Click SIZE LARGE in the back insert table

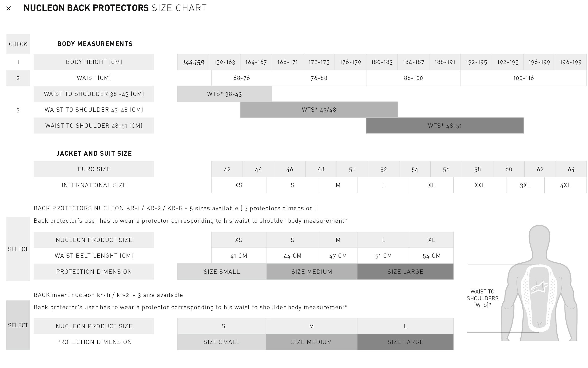pos(405,342)
